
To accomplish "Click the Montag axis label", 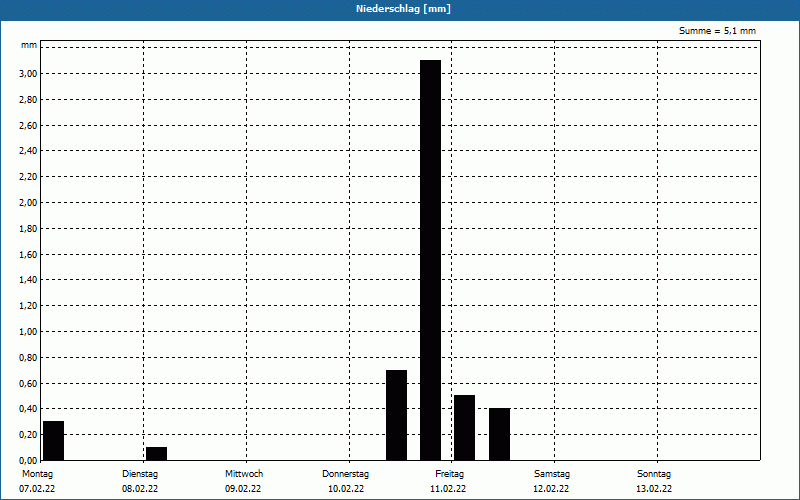I will [x=37, y=474].
